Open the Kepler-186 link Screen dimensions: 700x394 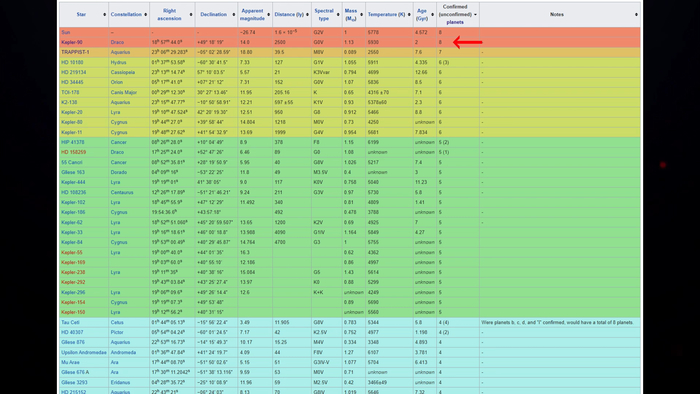73,212
